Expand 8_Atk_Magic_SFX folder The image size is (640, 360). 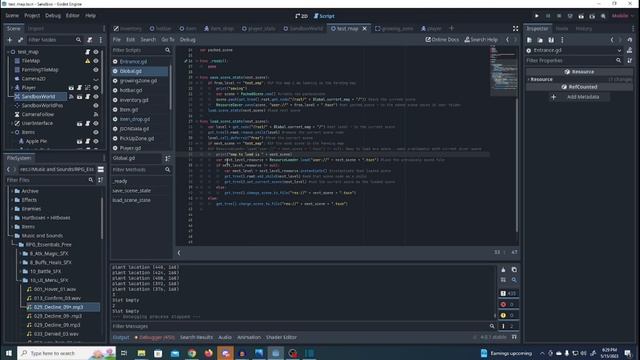pos(20,254)
